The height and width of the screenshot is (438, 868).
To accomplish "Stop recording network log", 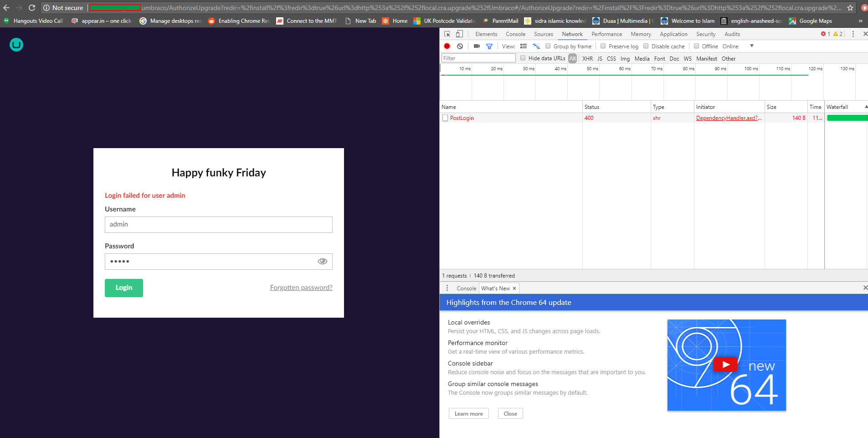I will (x=447, y=46).
